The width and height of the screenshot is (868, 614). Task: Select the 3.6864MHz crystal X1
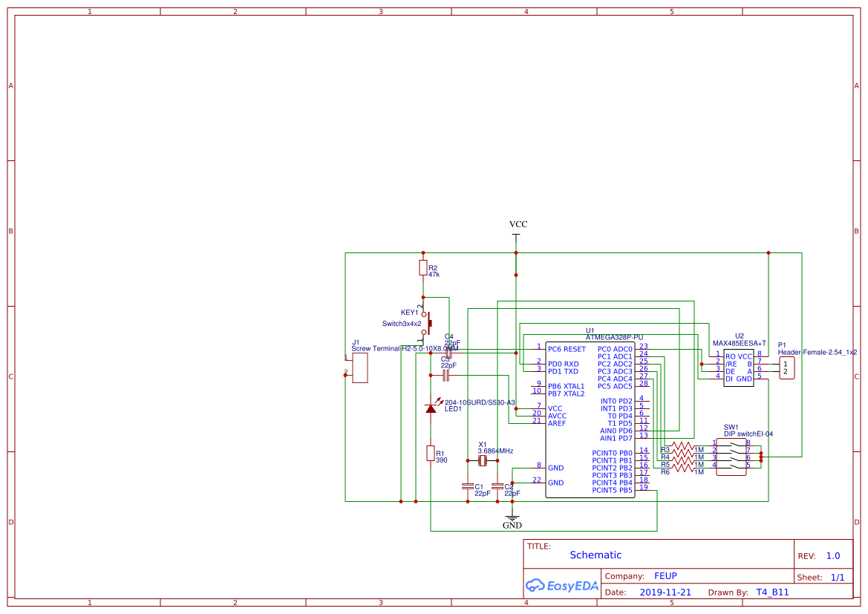coord(483,461)
